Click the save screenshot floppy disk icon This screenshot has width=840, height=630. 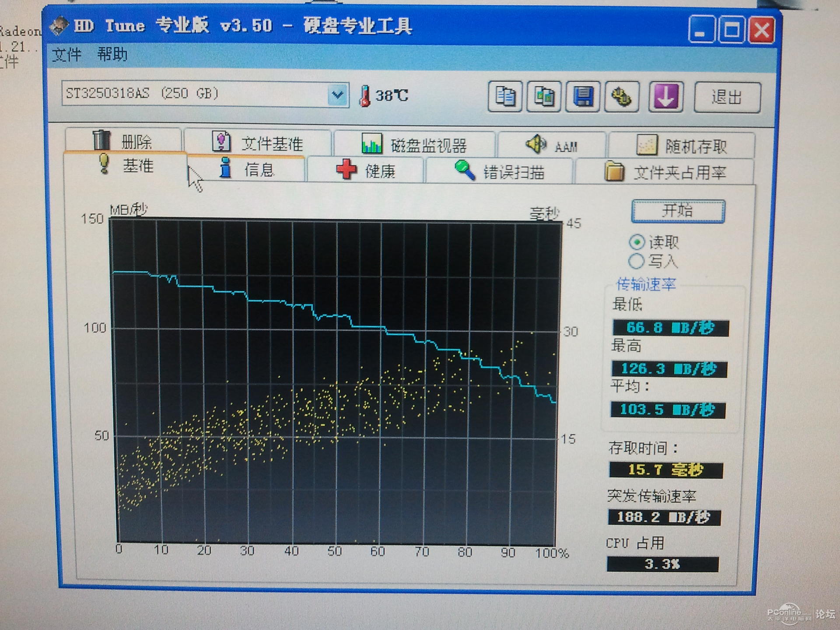[x=583, y=97]
